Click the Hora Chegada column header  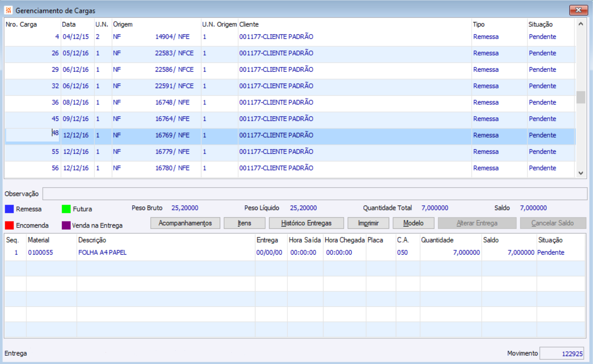(345, 240)
